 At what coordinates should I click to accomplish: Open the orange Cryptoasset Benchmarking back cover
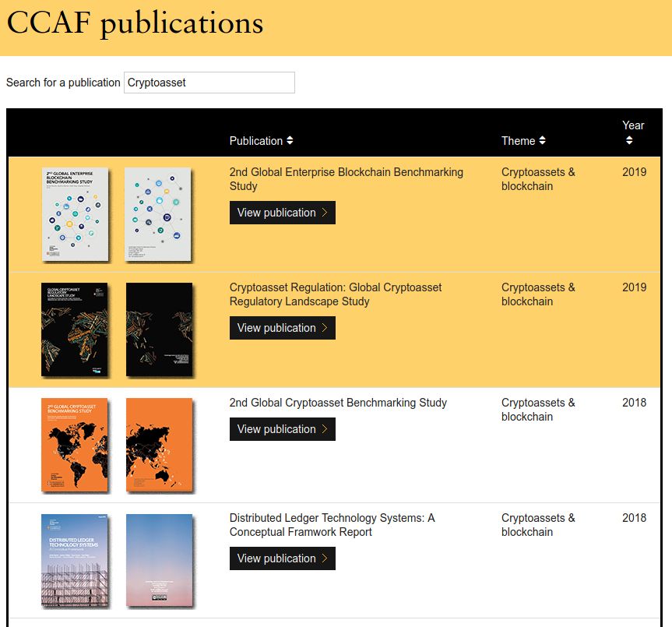[x=158, y=445]
